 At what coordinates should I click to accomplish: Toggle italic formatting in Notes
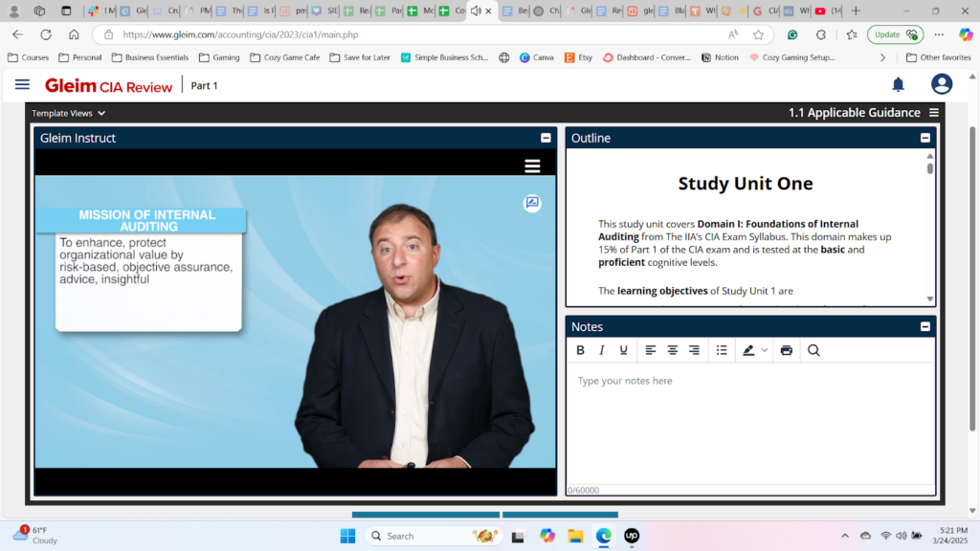coord(602,350)
